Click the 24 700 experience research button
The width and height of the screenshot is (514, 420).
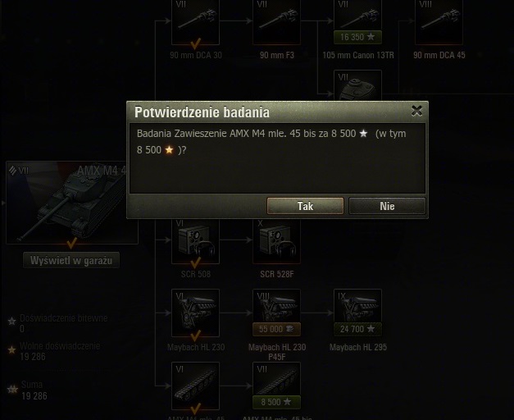[357, 329]
